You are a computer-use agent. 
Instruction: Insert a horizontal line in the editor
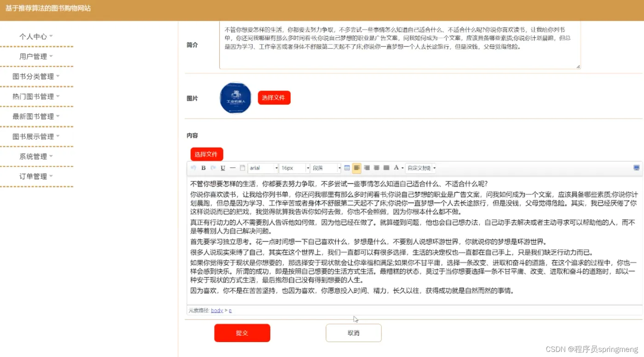(x=232, y=168)
